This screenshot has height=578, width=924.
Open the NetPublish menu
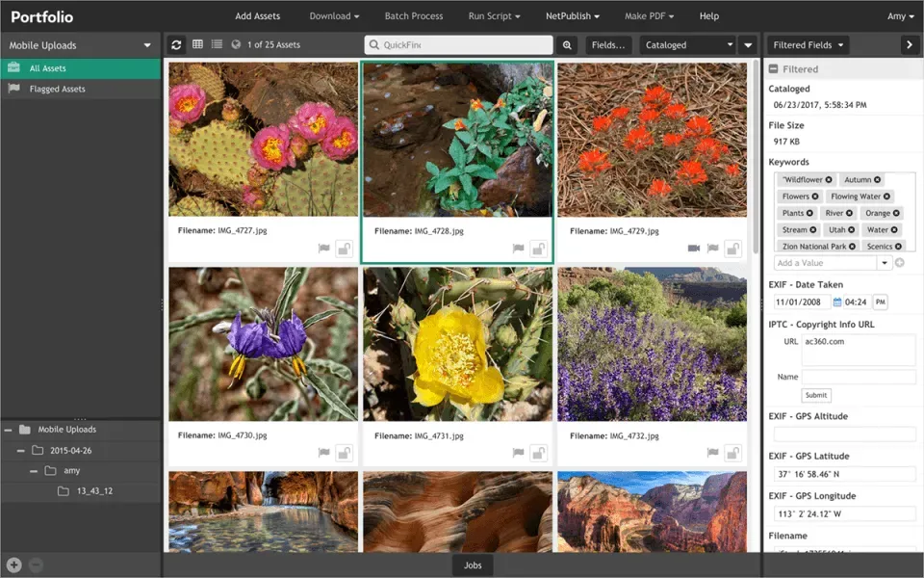[572, 16]
